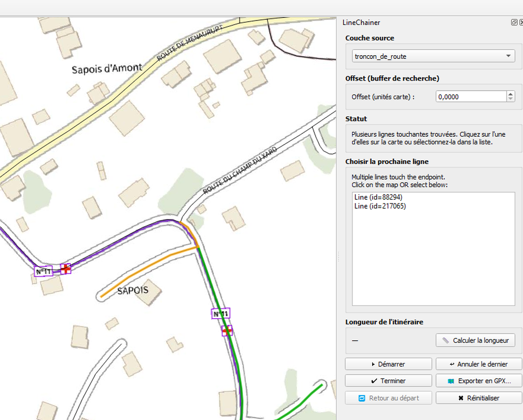Click the Terminer button
Viewport: 523px width, 420px height.
(x=388, y=380)
